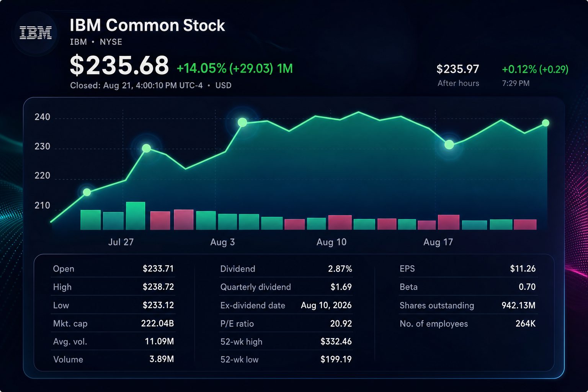The height and width of the screenshot is (392, 588).
Task: Click the $235.68 closing price
Action: click(x=119, y=65)
